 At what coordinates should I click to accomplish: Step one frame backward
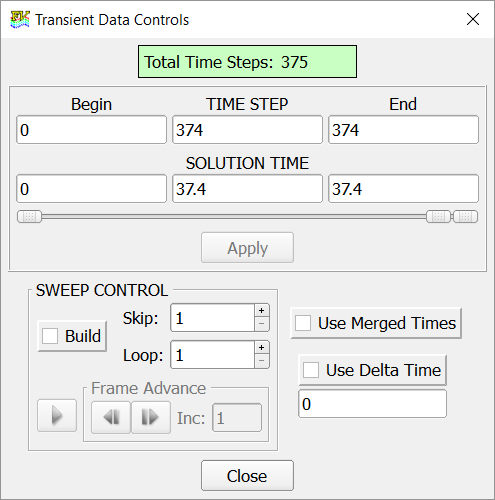click(x=111, y=417)
